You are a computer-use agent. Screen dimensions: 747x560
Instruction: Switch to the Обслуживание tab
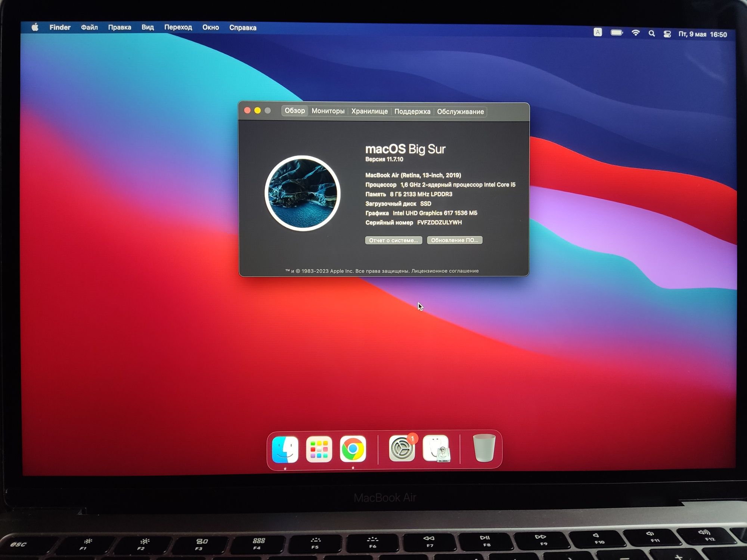[x=461, y=112]
